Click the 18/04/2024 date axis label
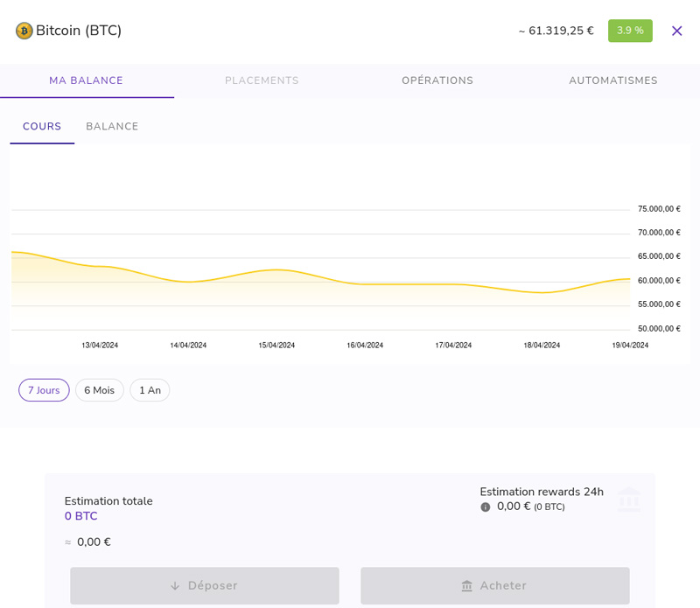 [542, 346]
